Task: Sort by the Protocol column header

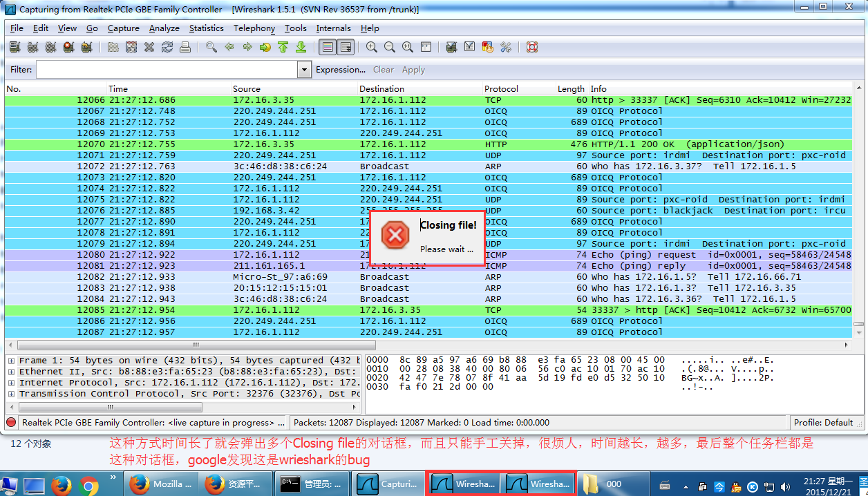Action: (519, 88)
